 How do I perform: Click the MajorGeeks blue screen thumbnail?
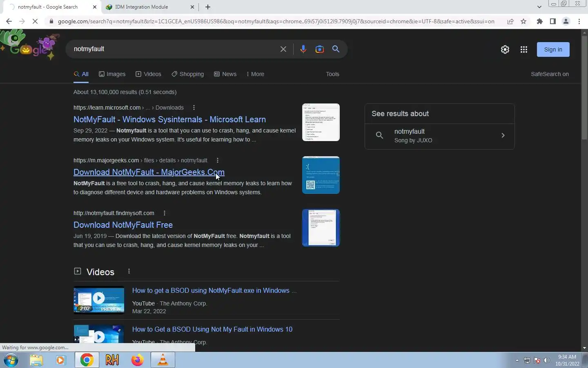click(x=321, y=175)
